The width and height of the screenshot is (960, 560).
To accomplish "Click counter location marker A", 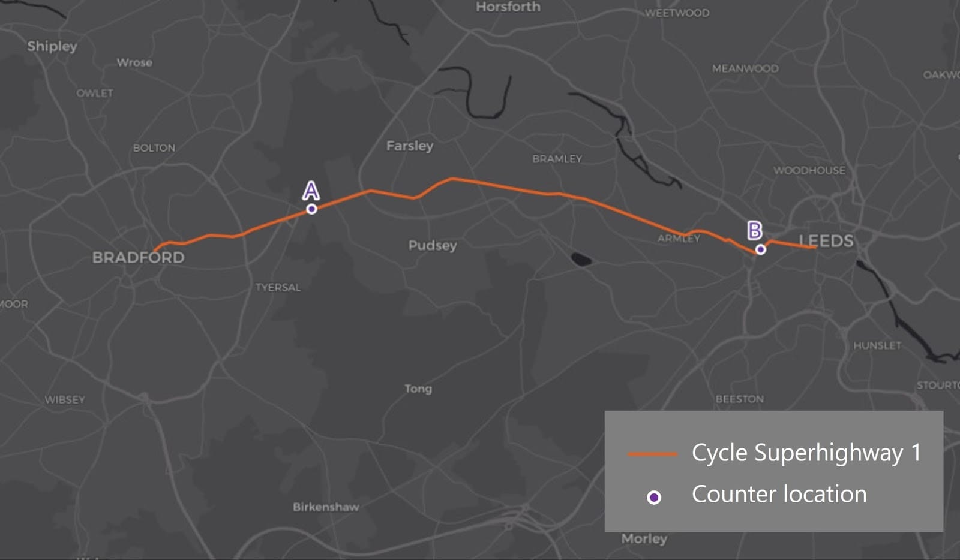I will coord(311,209).
